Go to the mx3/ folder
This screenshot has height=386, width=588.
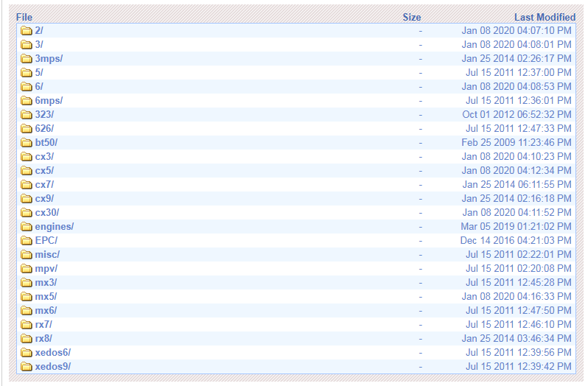click(x=46, y=283)
